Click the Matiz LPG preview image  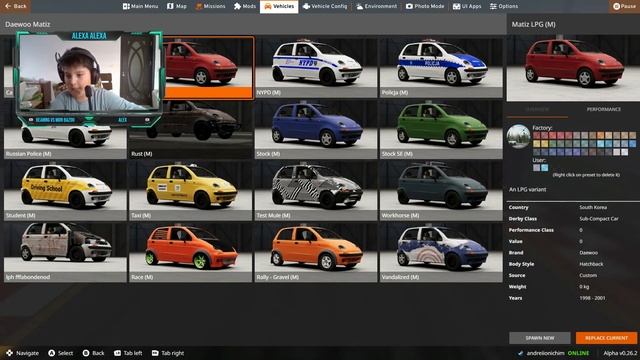coord(573,68)
